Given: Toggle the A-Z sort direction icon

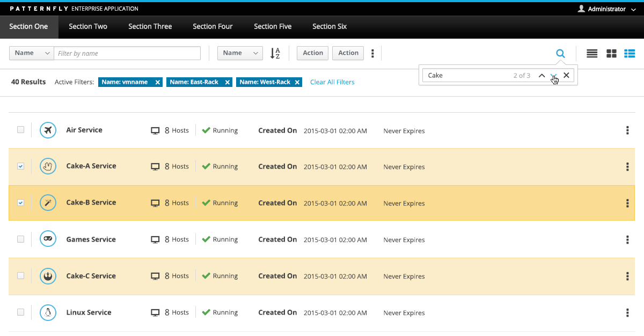Looking at the screenshot, I should point(275,53).
